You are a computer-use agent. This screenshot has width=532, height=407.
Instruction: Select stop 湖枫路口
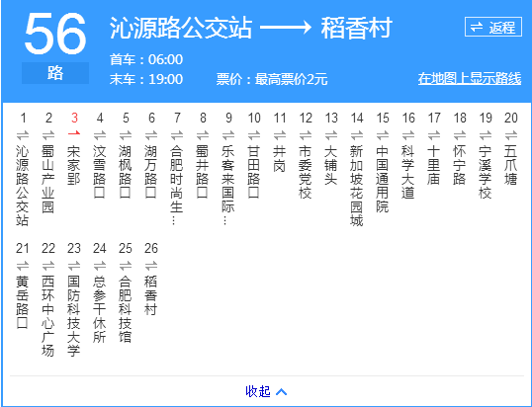(x=126, y=172)
